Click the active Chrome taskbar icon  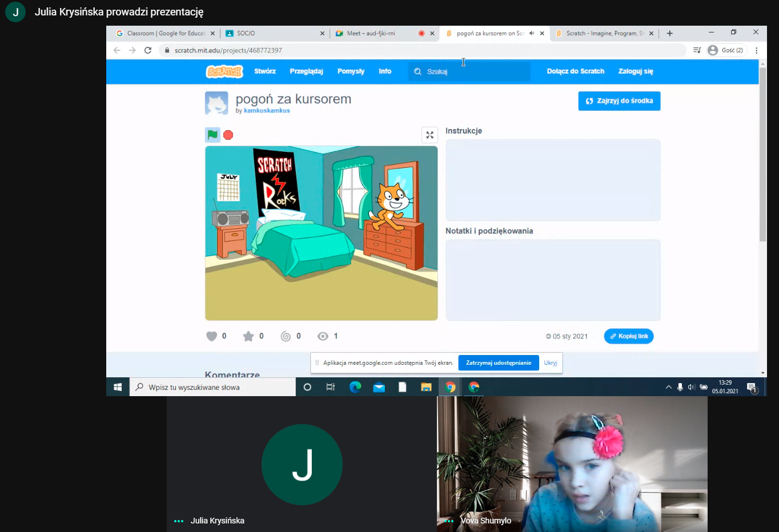click(x=450, y=387)
